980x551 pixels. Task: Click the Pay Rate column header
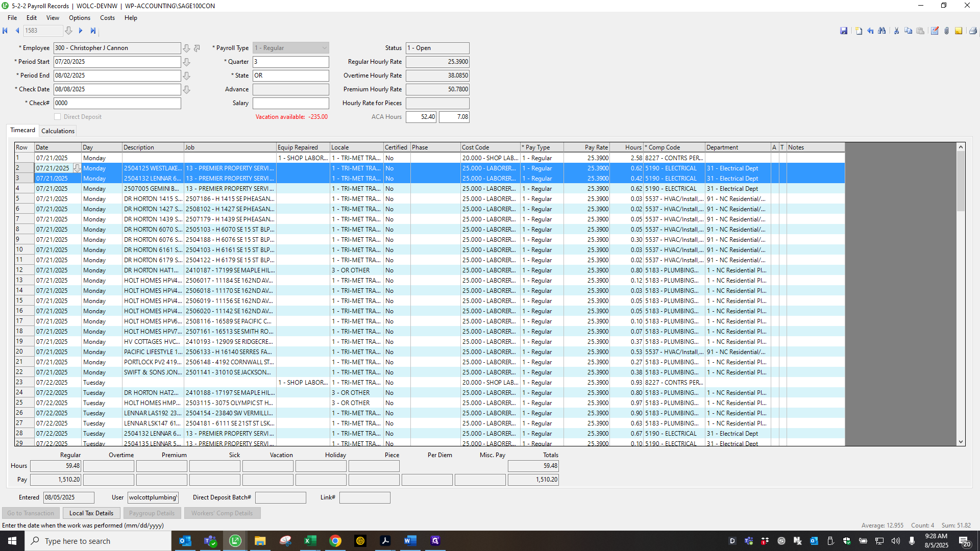point(586,147)
